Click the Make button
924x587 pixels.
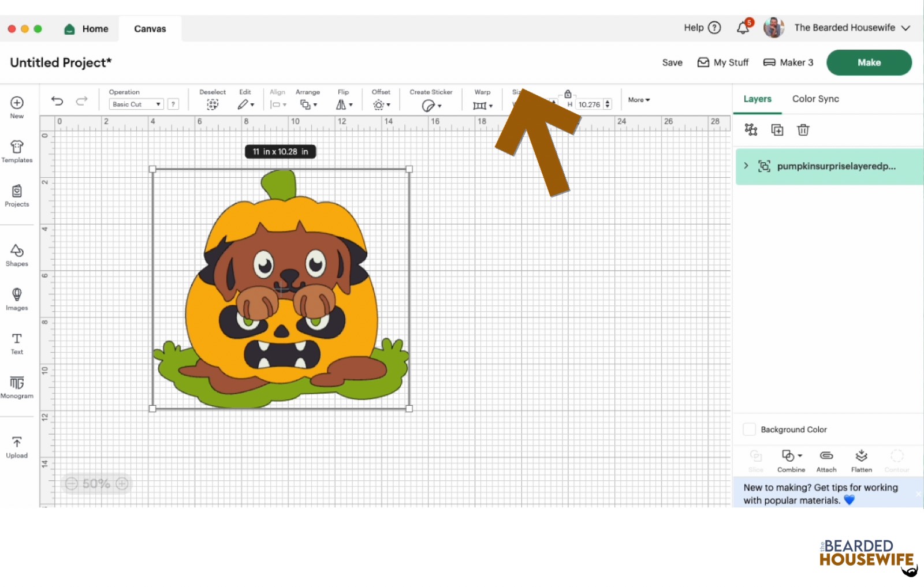869,62
